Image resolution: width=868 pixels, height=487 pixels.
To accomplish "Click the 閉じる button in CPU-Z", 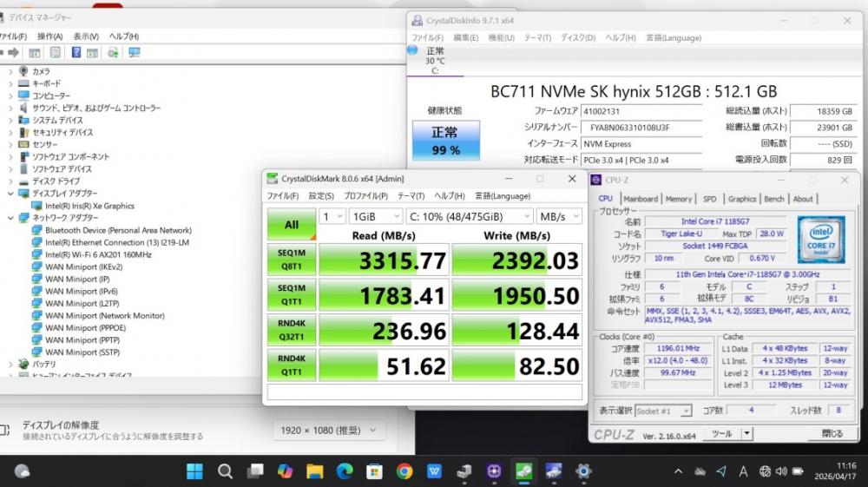I will [832, 433].
